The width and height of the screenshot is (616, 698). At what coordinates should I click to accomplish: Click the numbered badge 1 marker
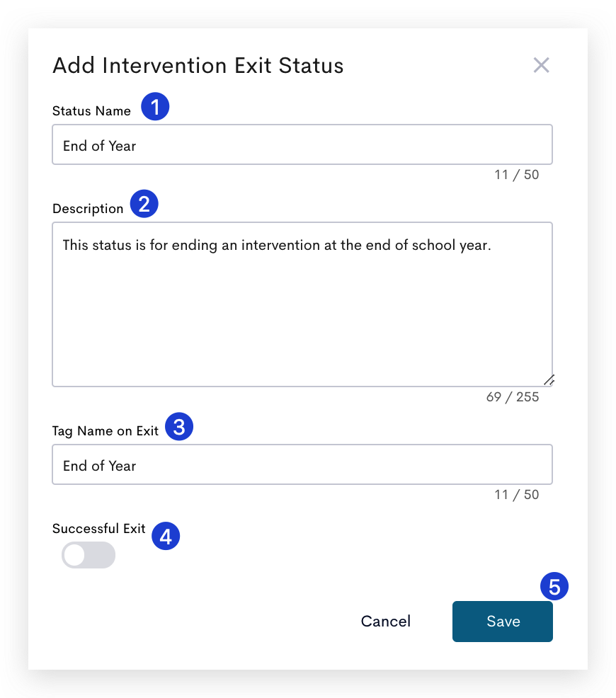point(155,106)
